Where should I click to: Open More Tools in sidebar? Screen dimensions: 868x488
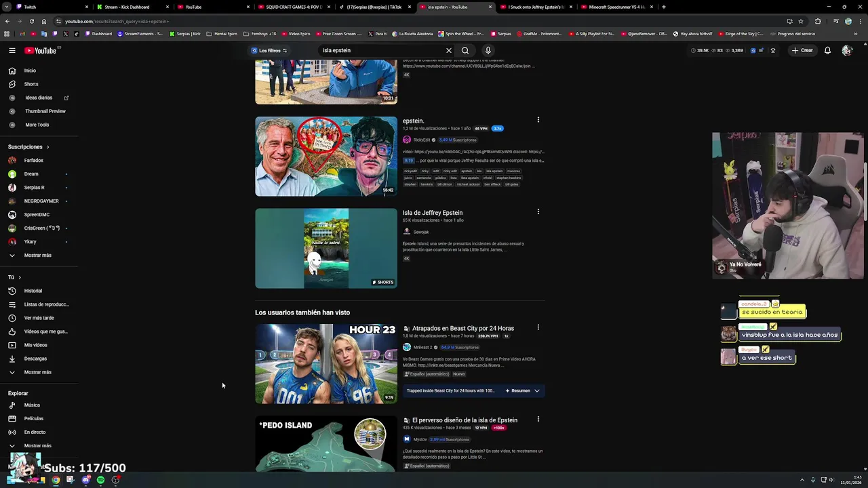(37, 125)
